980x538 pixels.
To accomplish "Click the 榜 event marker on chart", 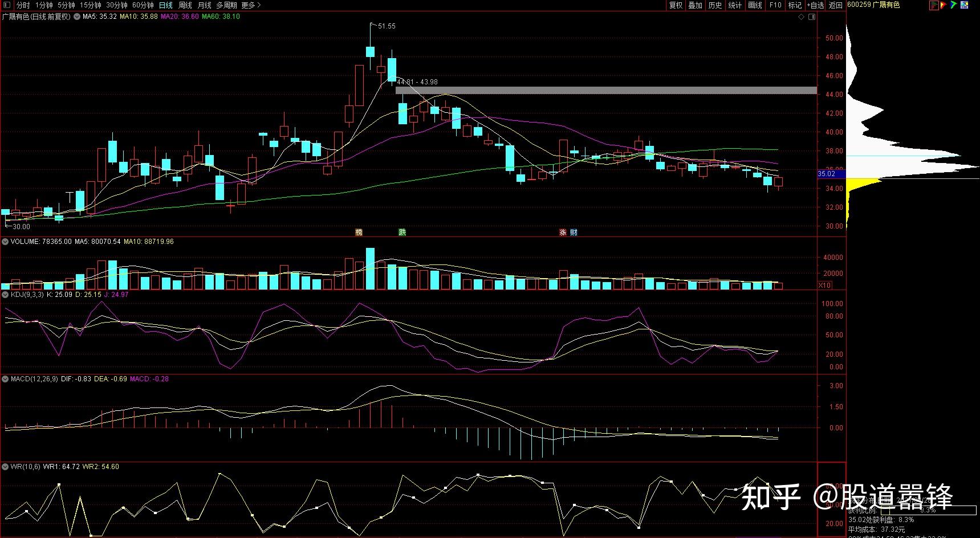I will (x=359, y=232).
